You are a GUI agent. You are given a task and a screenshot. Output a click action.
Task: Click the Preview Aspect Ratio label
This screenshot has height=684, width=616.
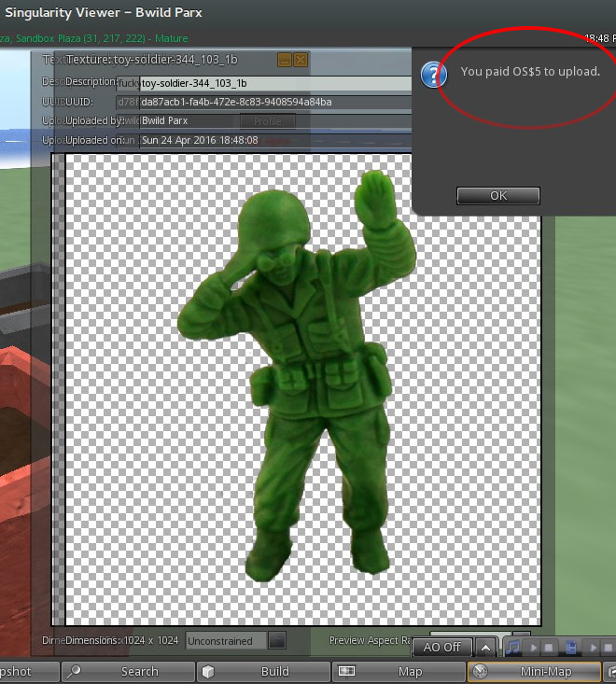[370, 640]
